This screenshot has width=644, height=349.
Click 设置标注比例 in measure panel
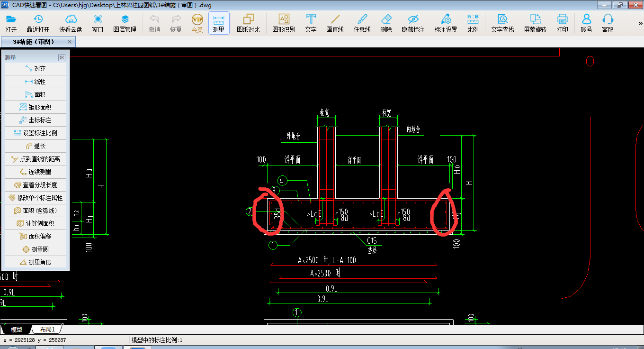coord(36,133)
